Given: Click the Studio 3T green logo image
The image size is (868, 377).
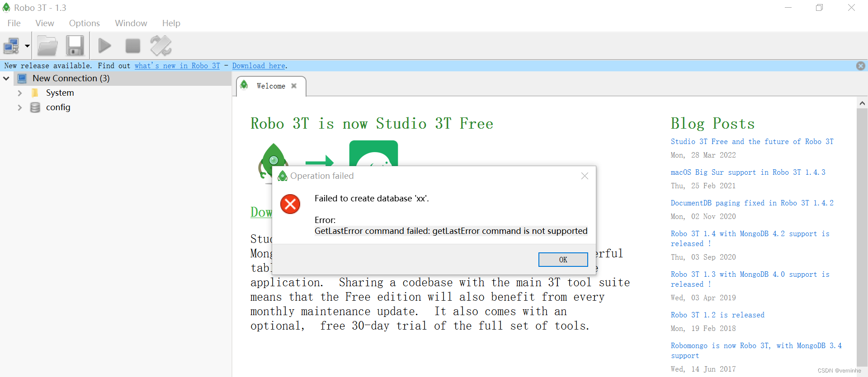Looking at the screenshot, I should [x=373, y=154].
